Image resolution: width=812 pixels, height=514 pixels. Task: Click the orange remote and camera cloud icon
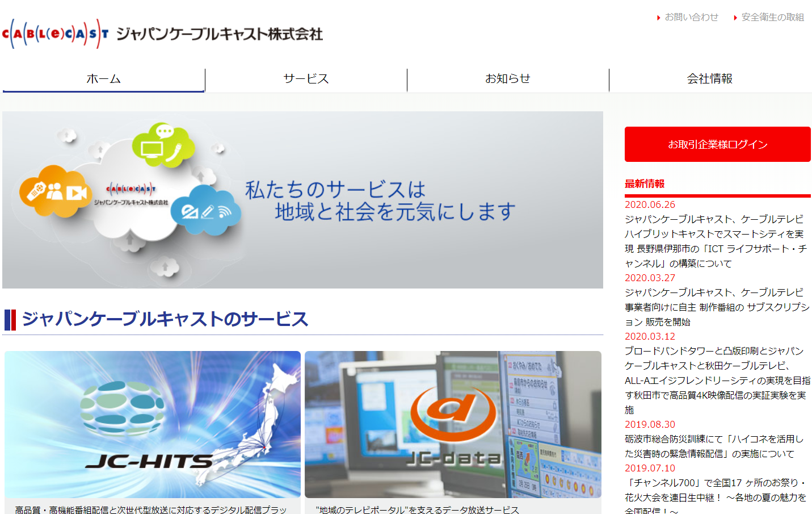click(55, 191)
